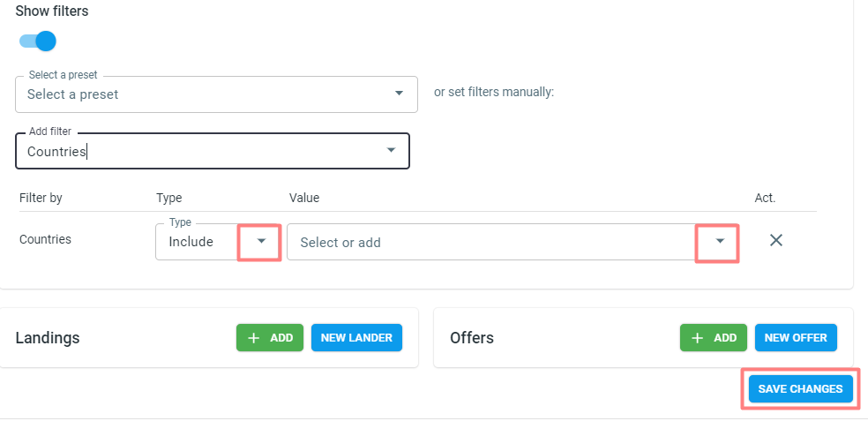The image size is (868, 421).
Task: Click the Value column header
Action: click(x=304, y=198)
